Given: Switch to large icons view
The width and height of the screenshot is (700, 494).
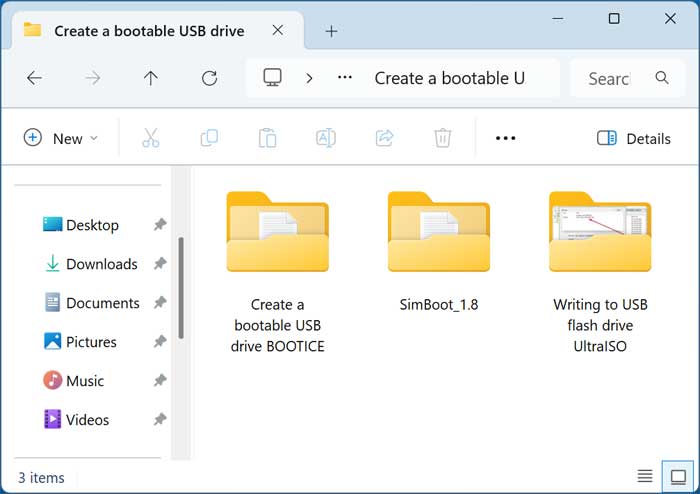Looking at the screenshot, I should [678, 476].
